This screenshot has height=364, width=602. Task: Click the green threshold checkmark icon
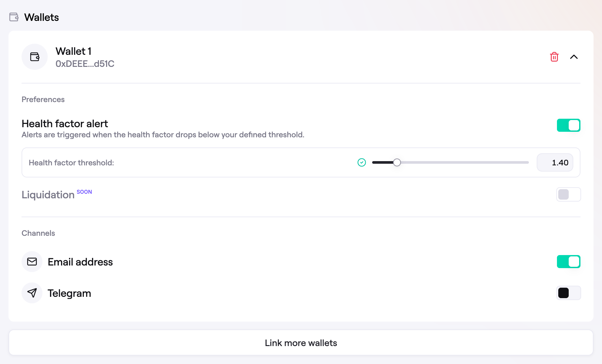coord(361,162)
